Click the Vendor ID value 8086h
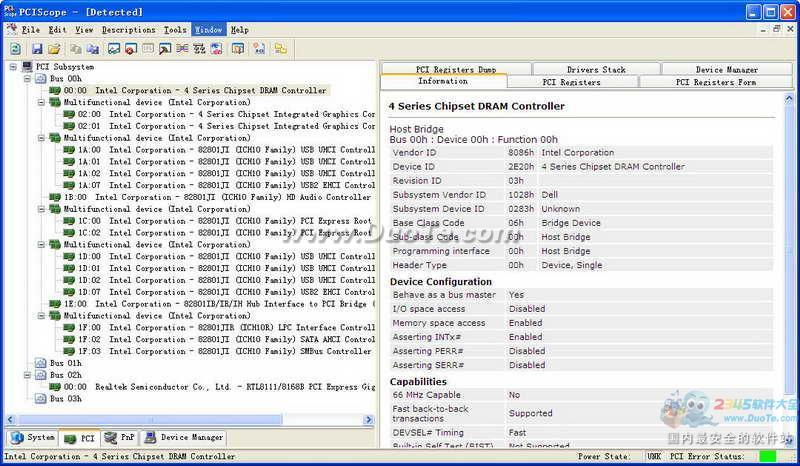800x466 pixels. [521, 153]
